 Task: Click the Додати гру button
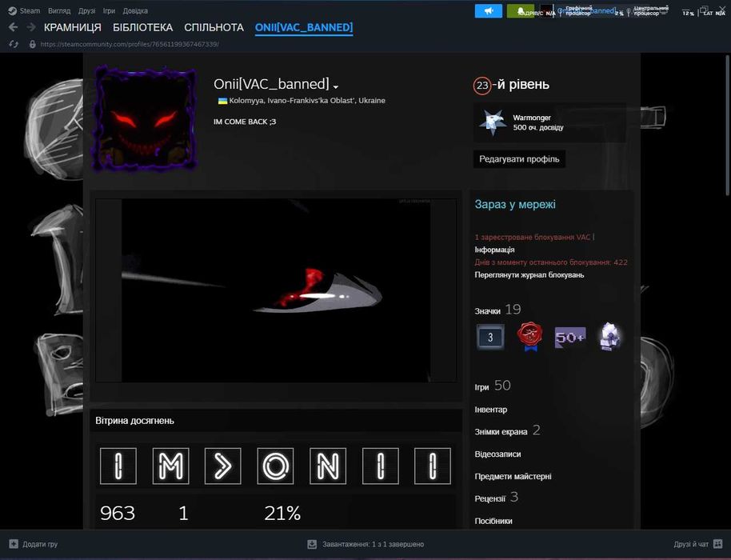pyautogui.click(x=34, y=544)
